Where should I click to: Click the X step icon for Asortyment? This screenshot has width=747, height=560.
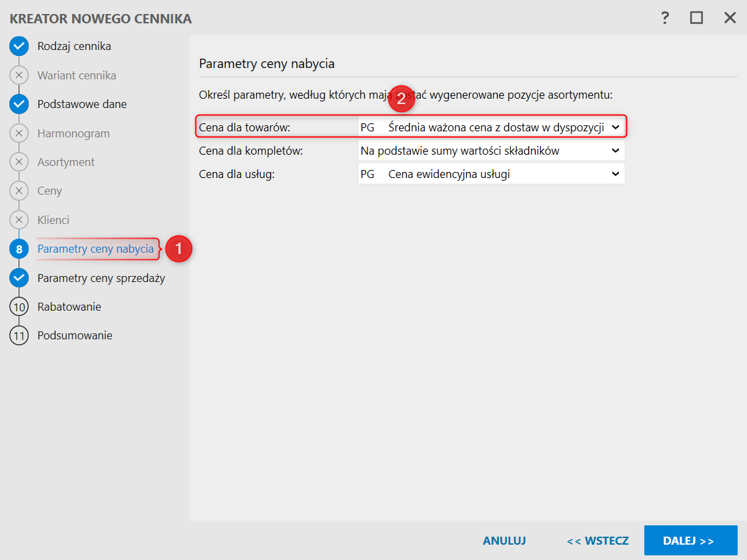(x=19, y=162)
